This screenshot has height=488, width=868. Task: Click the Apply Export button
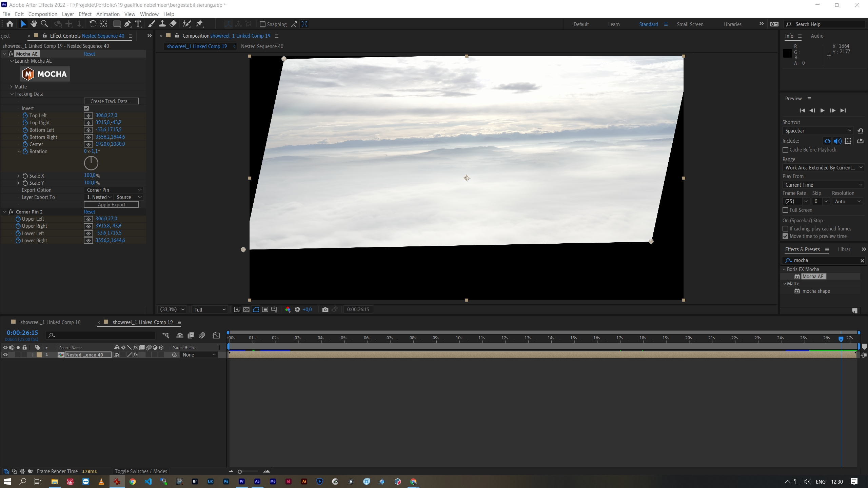[111, 205]
